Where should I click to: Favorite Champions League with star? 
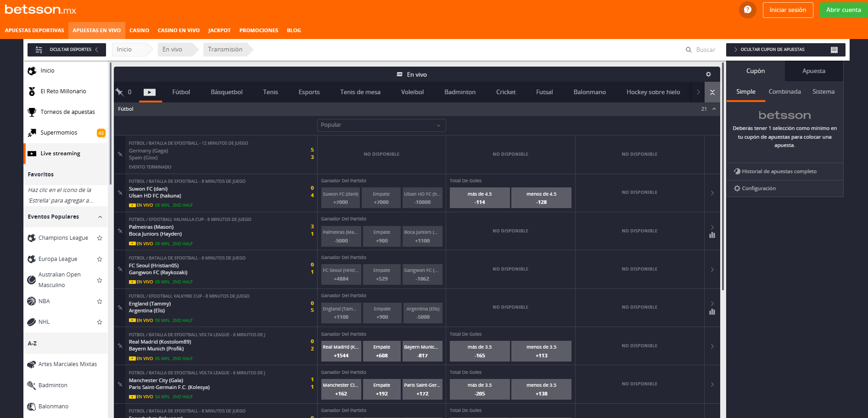coord(100,238)
